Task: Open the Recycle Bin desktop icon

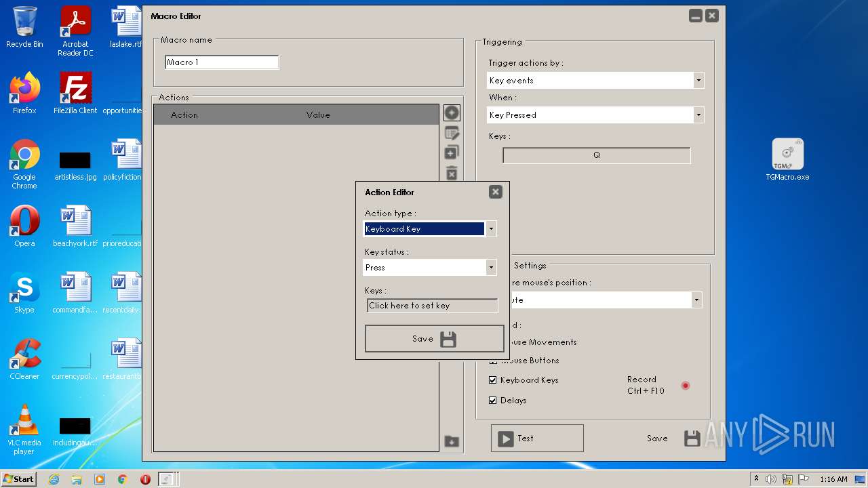Action: pos(24,27)
